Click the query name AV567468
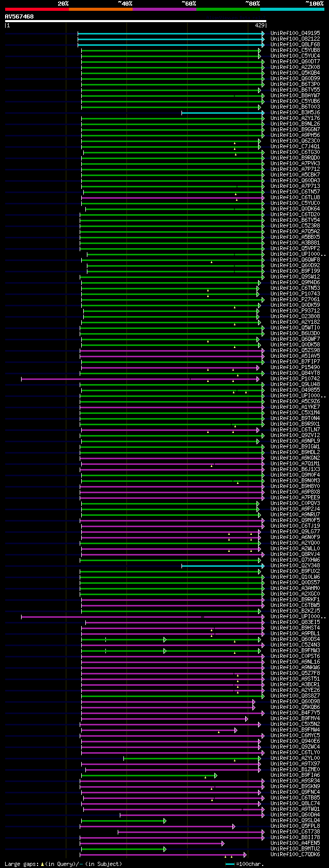 tap(20, 16)
